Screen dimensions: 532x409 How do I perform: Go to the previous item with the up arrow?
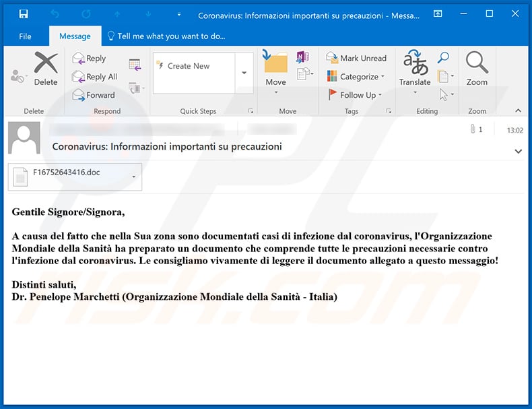[117, 14]
